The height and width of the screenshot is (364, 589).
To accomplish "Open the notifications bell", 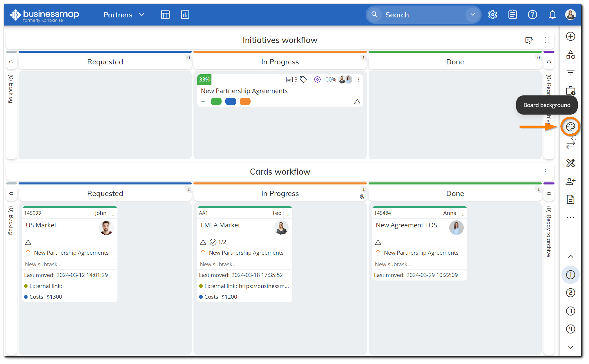I will pos(552,15).
